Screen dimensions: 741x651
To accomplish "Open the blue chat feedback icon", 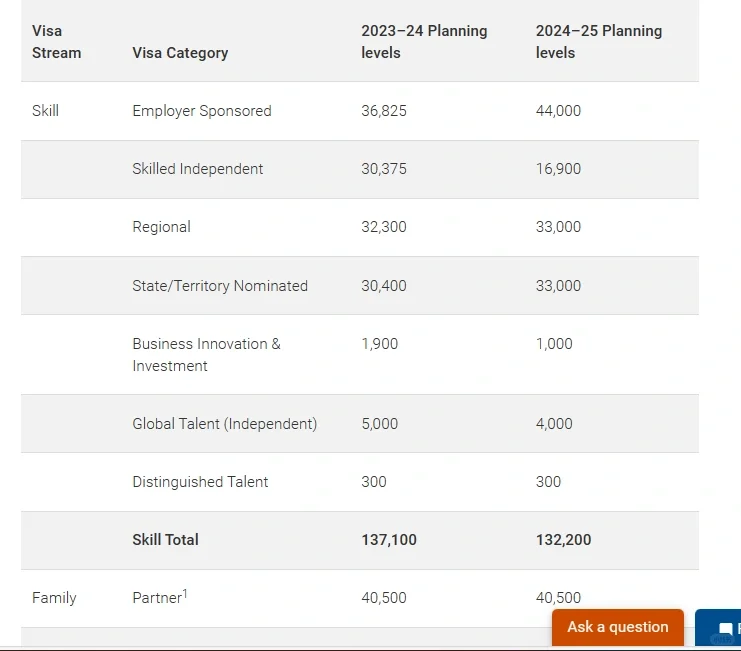I will click(x=724, y=629).
